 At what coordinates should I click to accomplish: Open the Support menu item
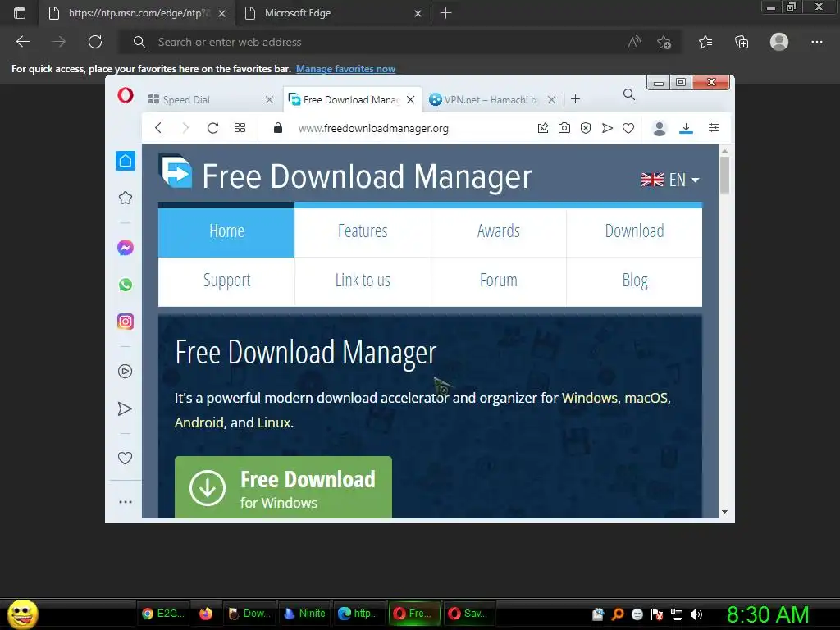(x=226, y=281)
